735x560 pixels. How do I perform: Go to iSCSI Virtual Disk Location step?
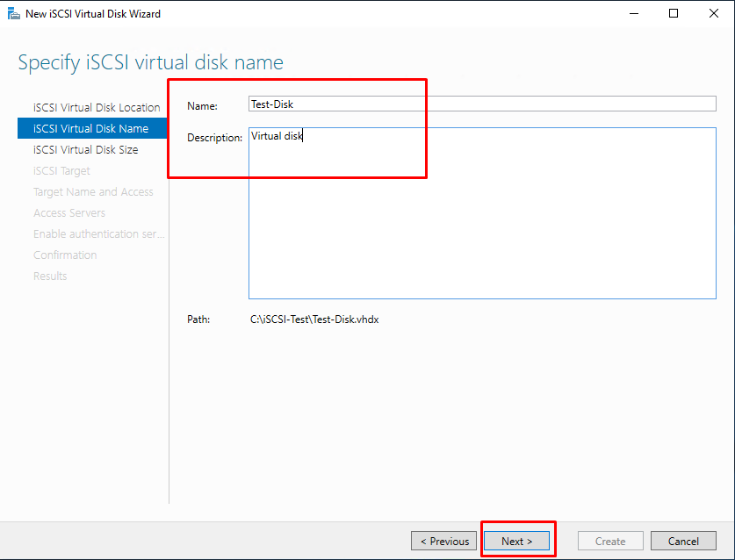click(97, 107)
